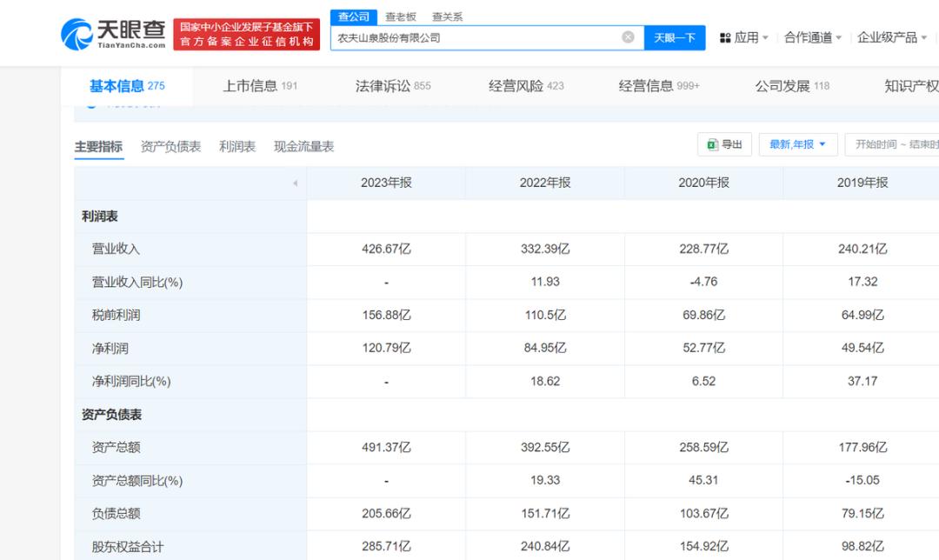
Task: Click the 天眼一下 search button
Action: pos(675,37)
